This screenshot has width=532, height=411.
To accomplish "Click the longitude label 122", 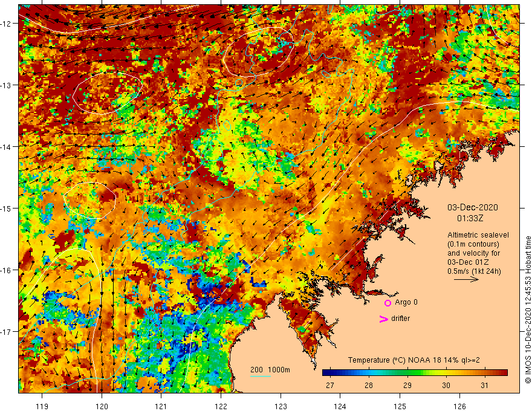I will point(221,406).
